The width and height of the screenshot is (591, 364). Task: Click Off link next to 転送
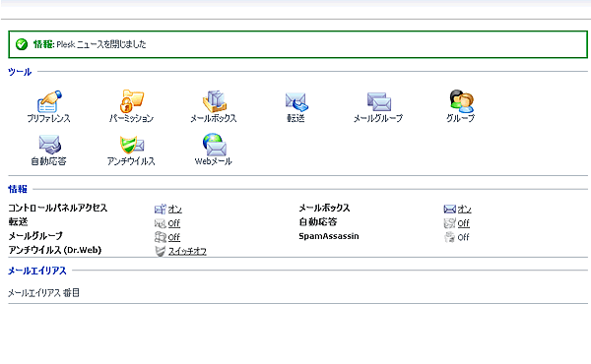point(174,223)
